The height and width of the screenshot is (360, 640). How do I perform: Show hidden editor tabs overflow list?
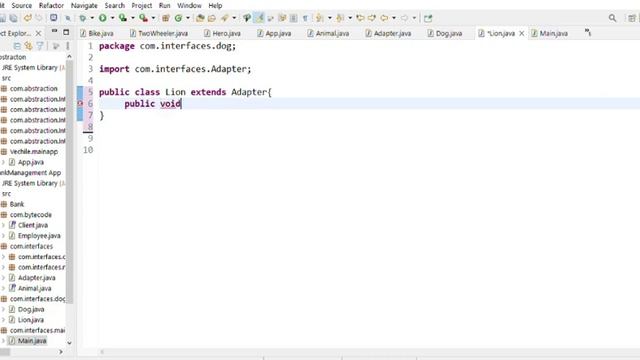(588, 32)
